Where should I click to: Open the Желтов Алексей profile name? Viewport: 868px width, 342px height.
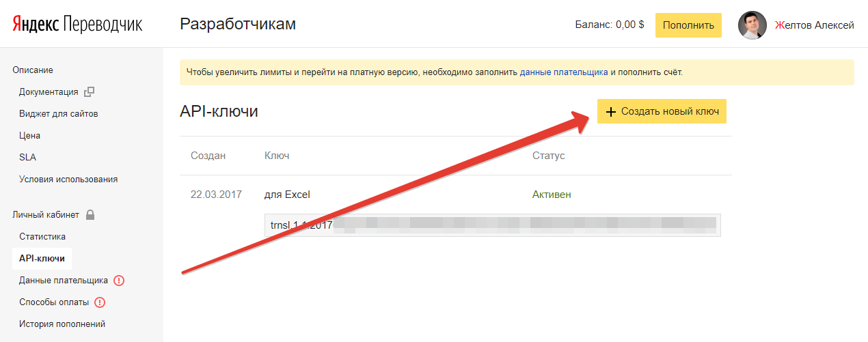pyautogui.click(x=814, y=25)
